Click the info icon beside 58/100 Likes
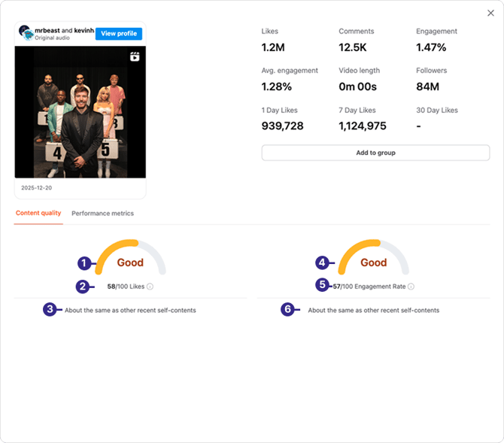Image resolution: width=504 pixels, height=443 pixels. point(150,287)
